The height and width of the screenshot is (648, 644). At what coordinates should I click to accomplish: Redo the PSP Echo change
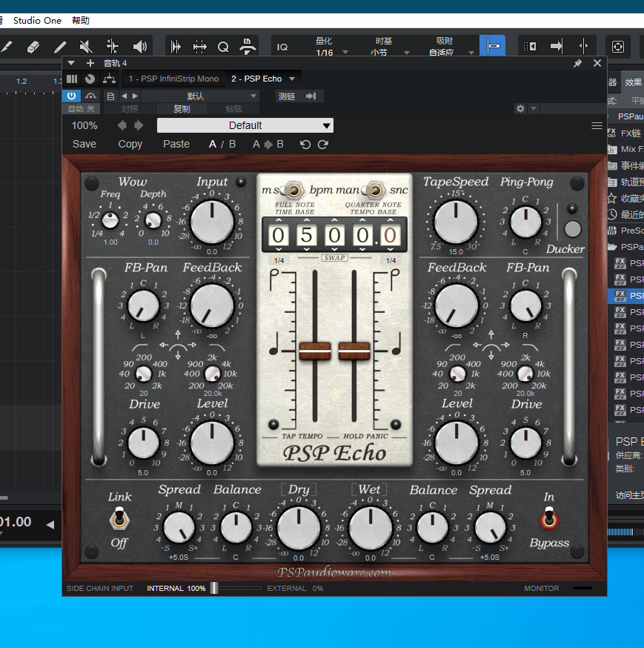(x=323, y=145)
